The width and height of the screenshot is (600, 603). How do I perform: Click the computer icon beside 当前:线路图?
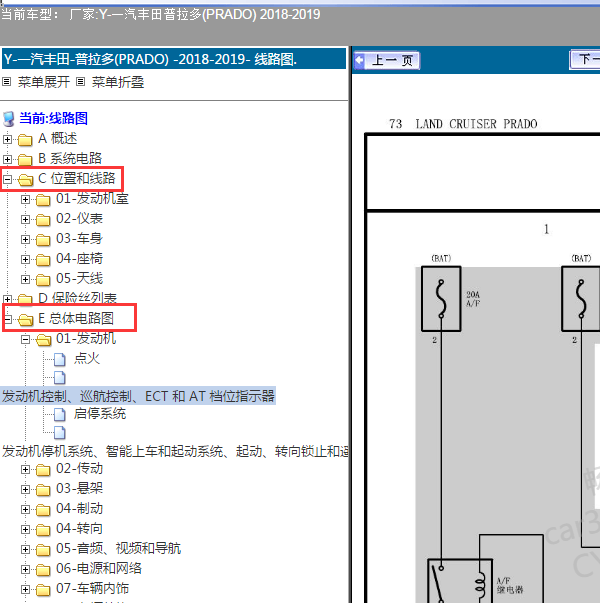point(8,119)
